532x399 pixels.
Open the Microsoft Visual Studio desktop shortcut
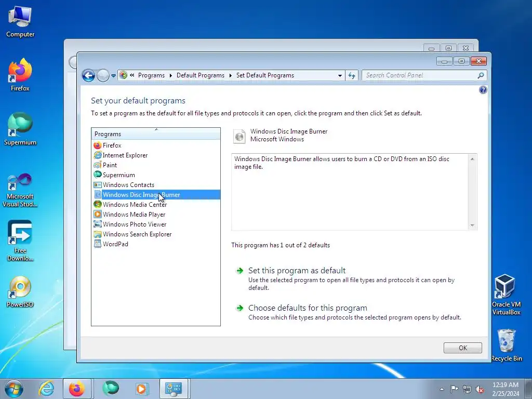[x=20, y=190]
